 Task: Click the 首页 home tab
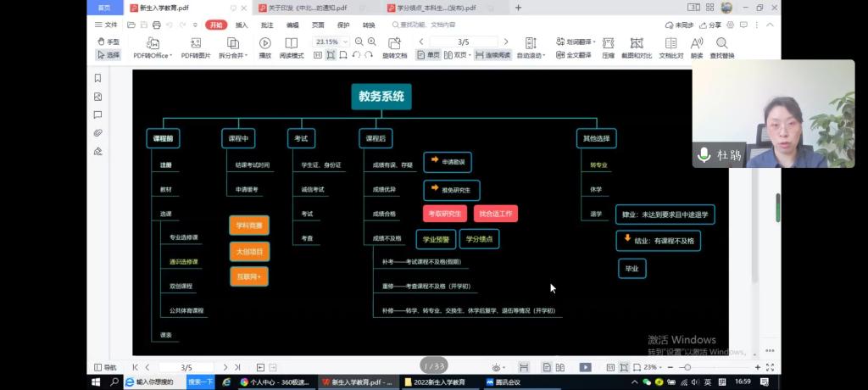tap(103, 8)
